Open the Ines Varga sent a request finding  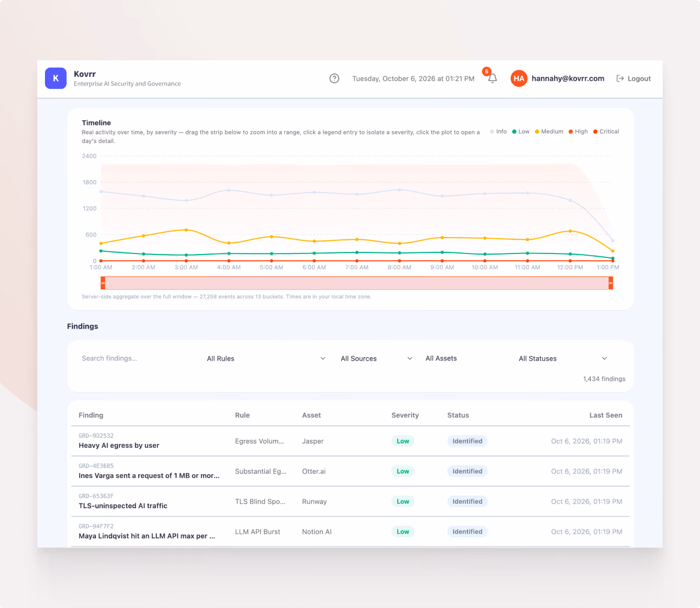pyautogui.click(x=149, y=476)
